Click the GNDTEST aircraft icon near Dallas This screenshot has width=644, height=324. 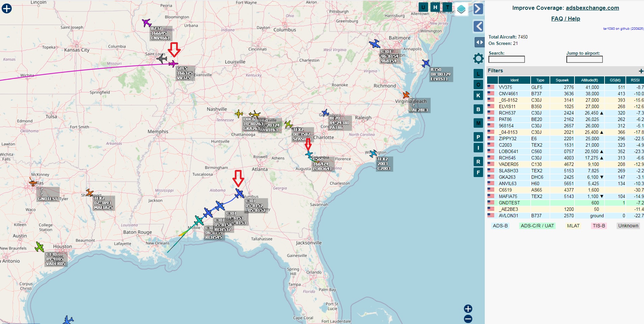(33, 183)
